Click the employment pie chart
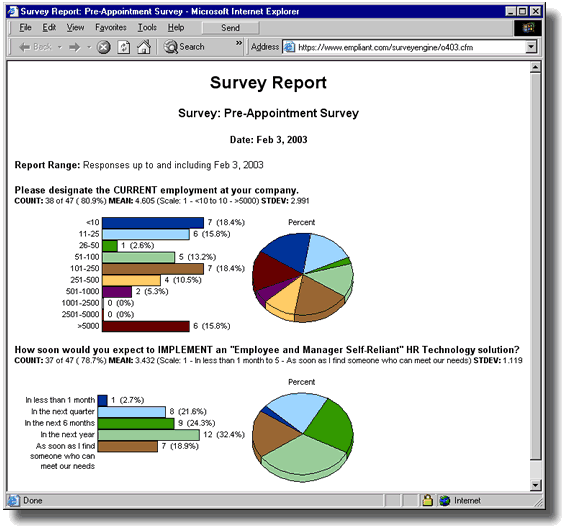The width and height of the screenshot is (564, 526). pos(303,277)
